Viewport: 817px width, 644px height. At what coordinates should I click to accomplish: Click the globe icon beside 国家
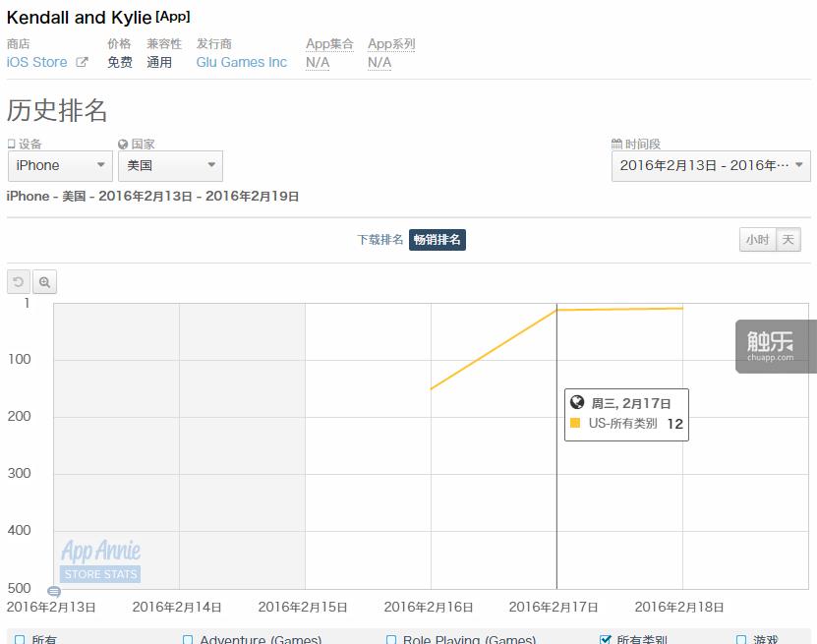coord(123,145)
